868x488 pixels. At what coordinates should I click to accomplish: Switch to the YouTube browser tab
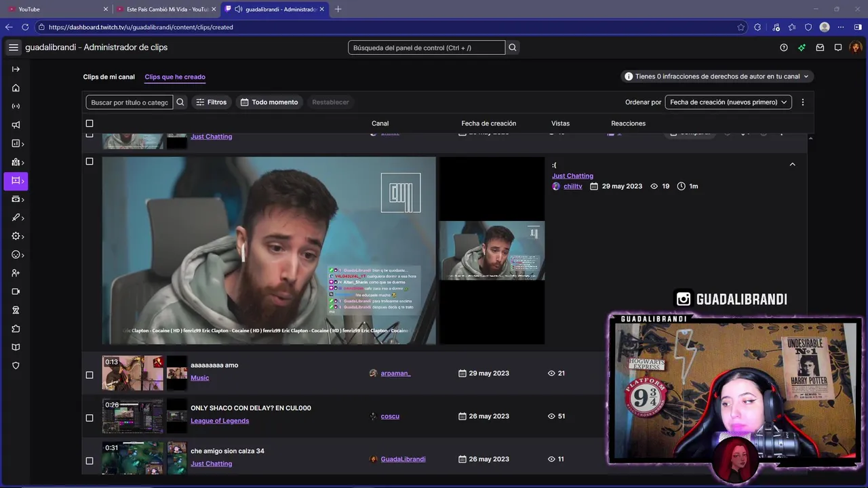click(x=56, y=9)
